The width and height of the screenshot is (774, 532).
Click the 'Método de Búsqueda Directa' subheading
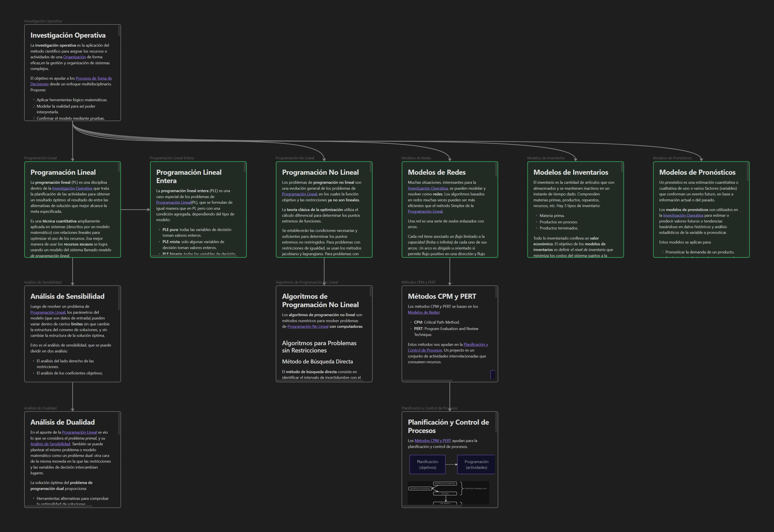tap(317, 362)
